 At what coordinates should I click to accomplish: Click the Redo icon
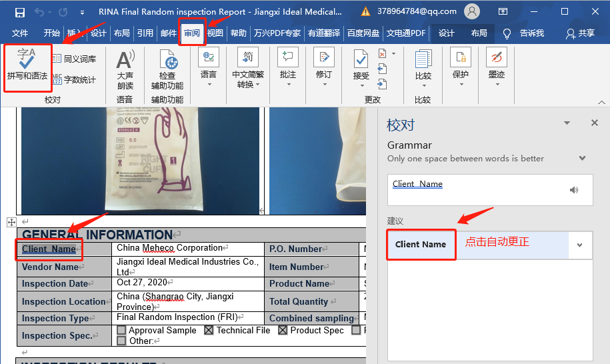(x=63, y=12)
